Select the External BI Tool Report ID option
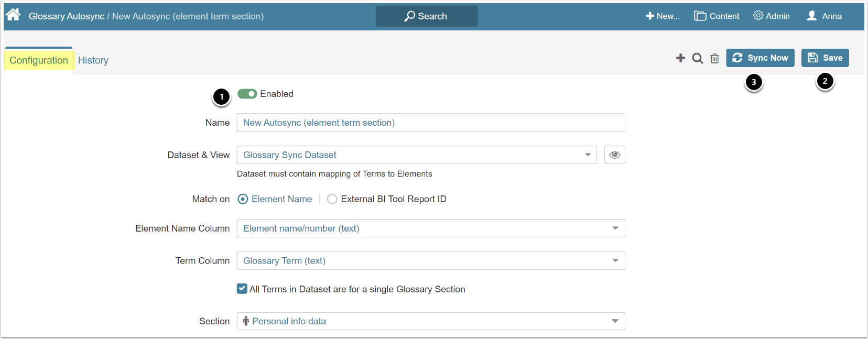Viewport: 868px width, 339px height. point(332,199)
